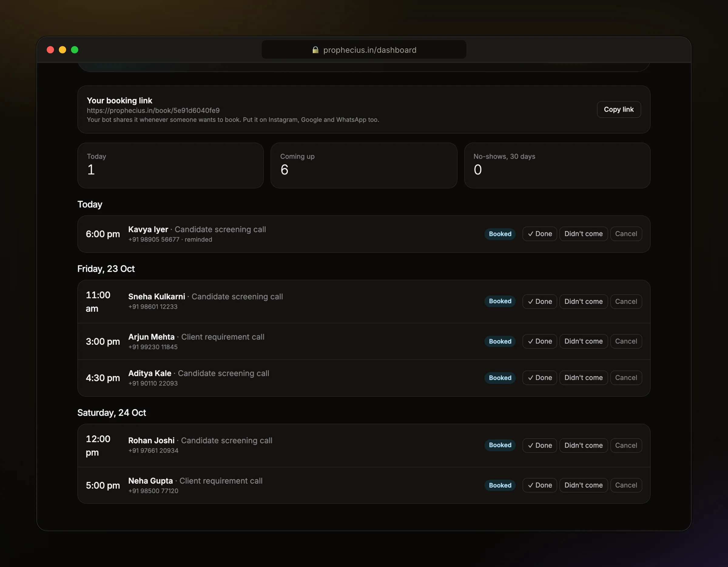This screenshot has height=567, width=728.
Task: Mark Aditya Kale as Didn't come
Action: (583, 377)
